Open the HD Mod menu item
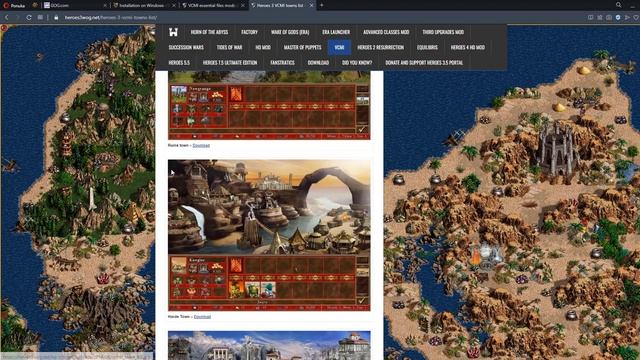Screen dimensions: 640x360 [x=263, y=47]
